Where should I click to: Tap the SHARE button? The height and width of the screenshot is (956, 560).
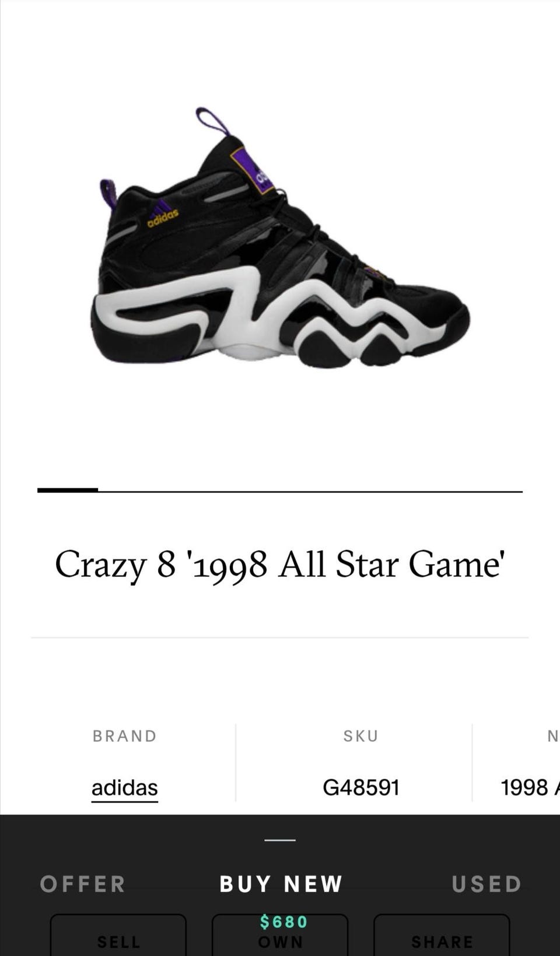point(442,936)
